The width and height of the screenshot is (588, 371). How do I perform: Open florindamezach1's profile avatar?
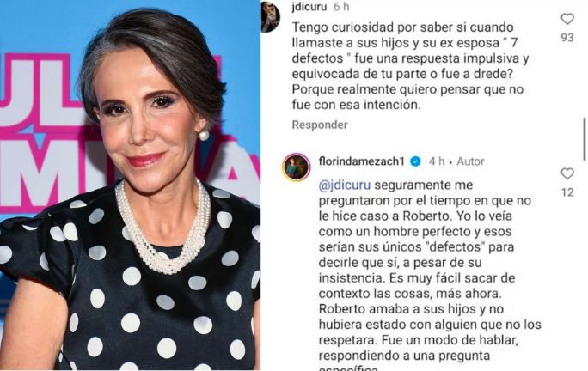click(x=297, y=167)
